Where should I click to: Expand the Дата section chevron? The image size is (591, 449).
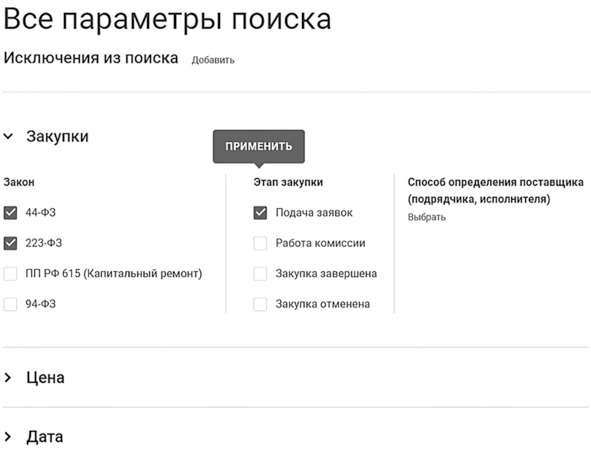(x=8, y=437)
